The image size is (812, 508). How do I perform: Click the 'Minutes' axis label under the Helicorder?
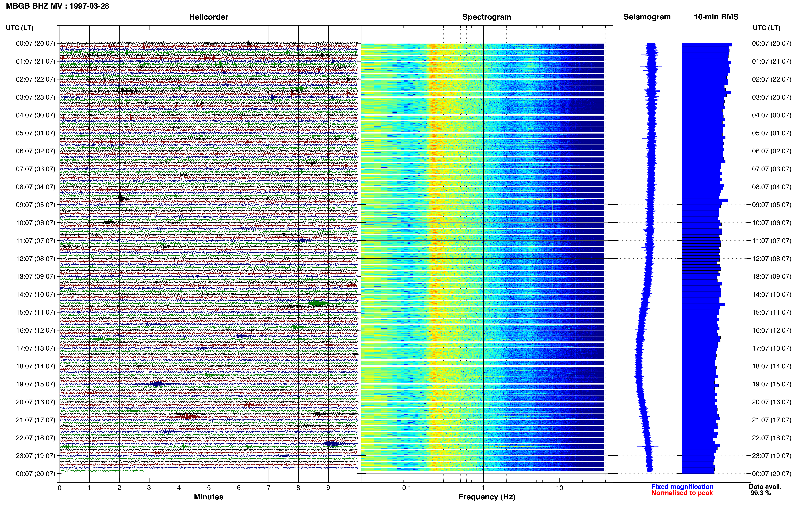pos(209,497)
